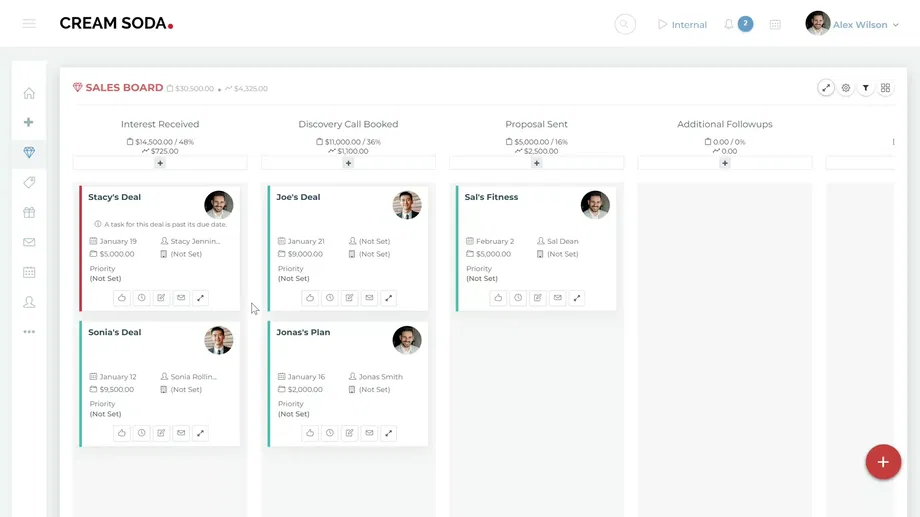This screenshot has width=920, height=517.
Task: Open the gift icon in sidebar
Action: (x=29, y=212)
